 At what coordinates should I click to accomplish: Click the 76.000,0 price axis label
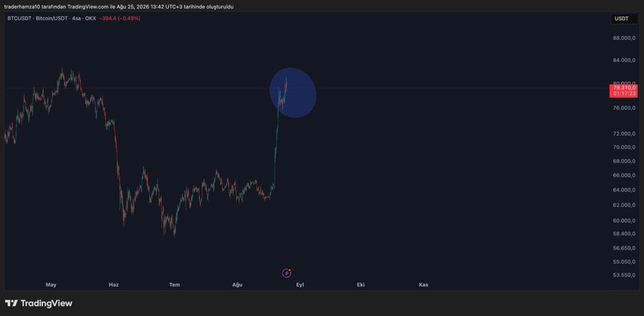[x=623, y=108]
